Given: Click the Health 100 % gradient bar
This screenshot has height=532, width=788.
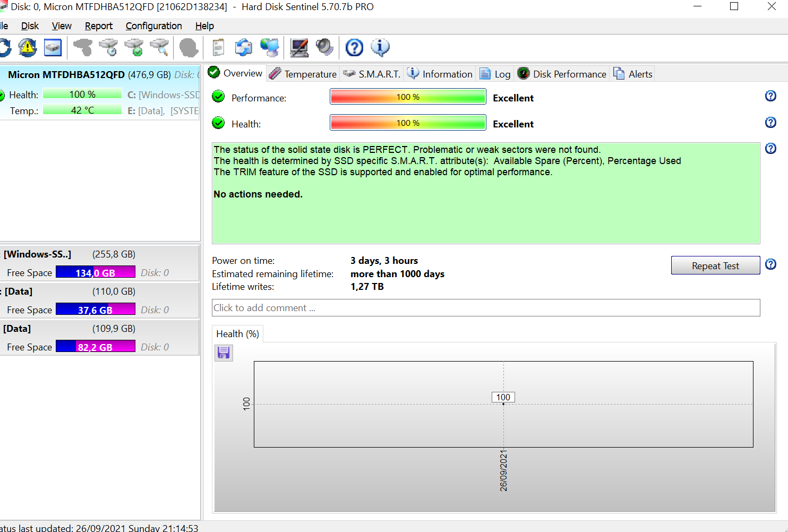Looking at the screenshot, I should [x=408, y=123].
